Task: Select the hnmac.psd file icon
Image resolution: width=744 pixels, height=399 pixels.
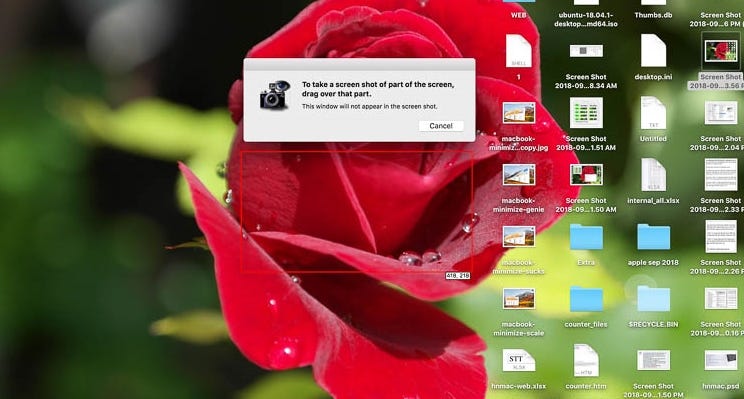Action: [721, 361]
